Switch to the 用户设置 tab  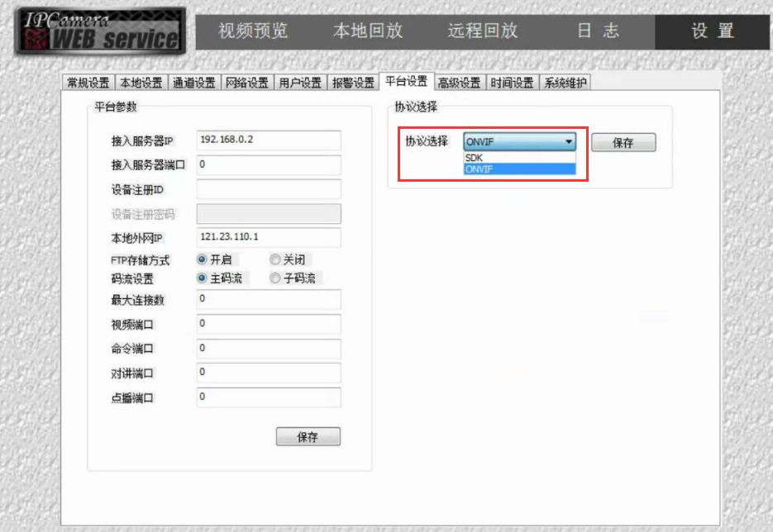click(298, 82)
